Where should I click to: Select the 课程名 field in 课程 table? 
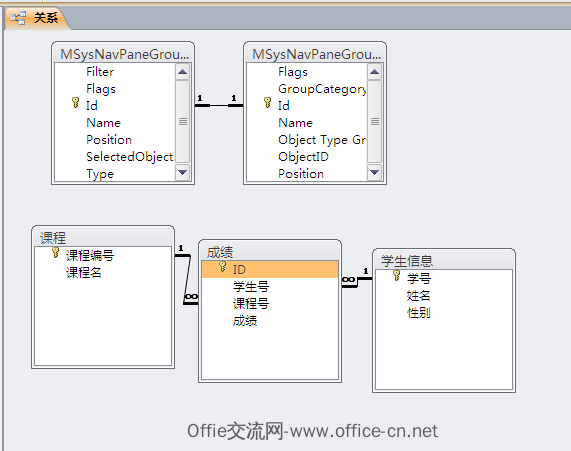click(84, 272)
